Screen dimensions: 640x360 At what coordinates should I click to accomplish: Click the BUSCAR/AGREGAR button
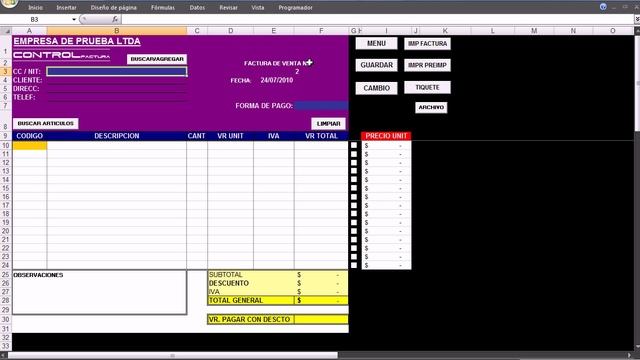[x=157, y=59]
